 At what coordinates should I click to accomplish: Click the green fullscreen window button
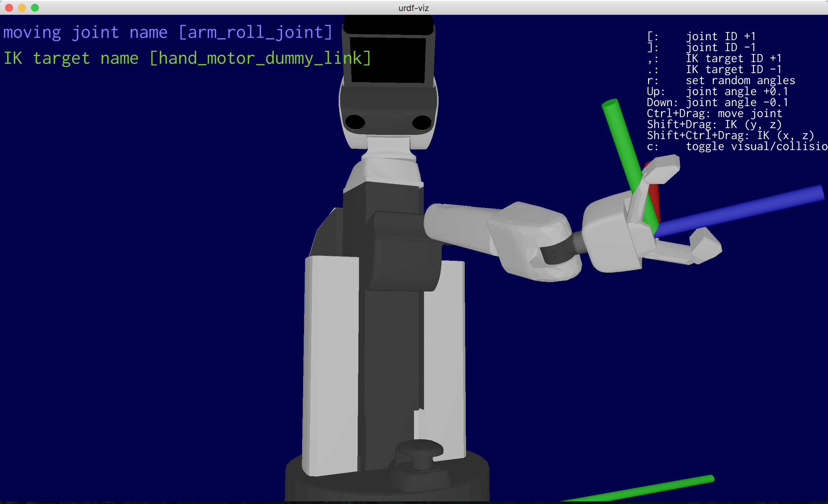35,8
